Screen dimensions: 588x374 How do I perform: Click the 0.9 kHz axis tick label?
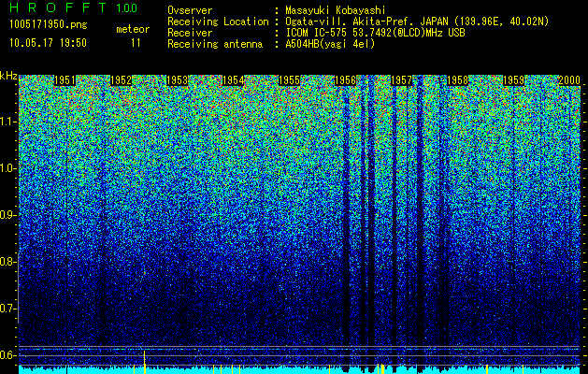pyautogui.click(x=8, y=215)
